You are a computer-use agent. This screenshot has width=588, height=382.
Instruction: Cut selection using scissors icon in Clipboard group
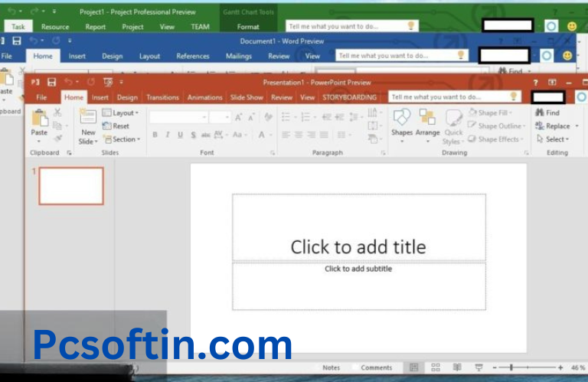(x=57, y=112)
